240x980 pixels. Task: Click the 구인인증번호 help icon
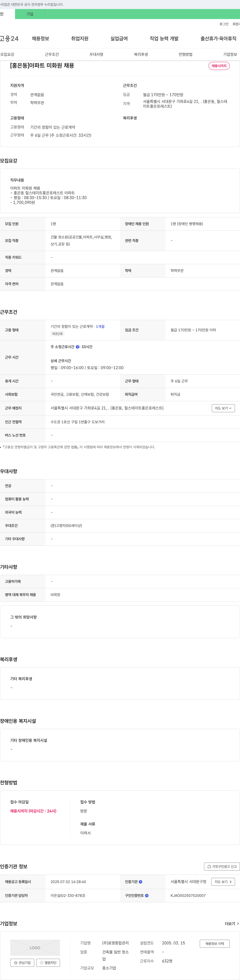click(x=146, y=896)
